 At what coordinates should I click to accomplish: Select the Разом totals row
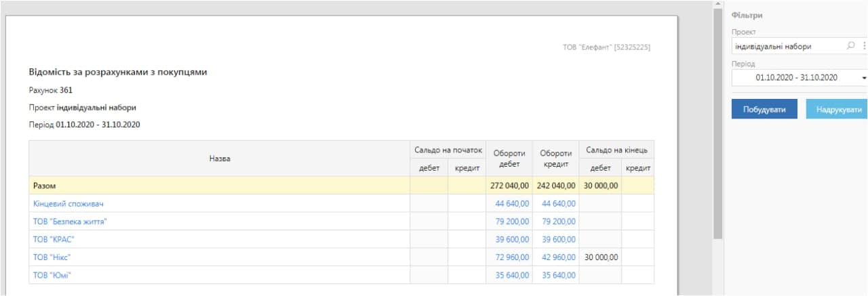tap(341, 186)
